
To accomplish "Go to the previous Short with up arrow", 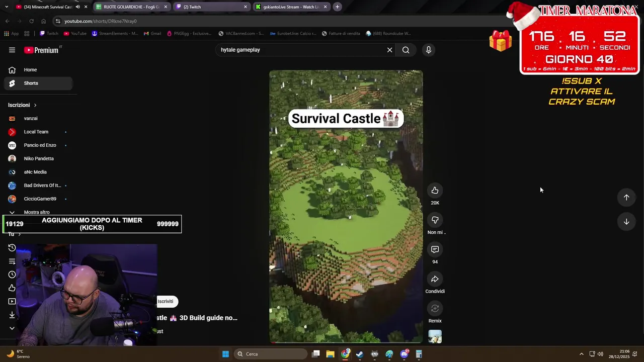I will (626, 198).
